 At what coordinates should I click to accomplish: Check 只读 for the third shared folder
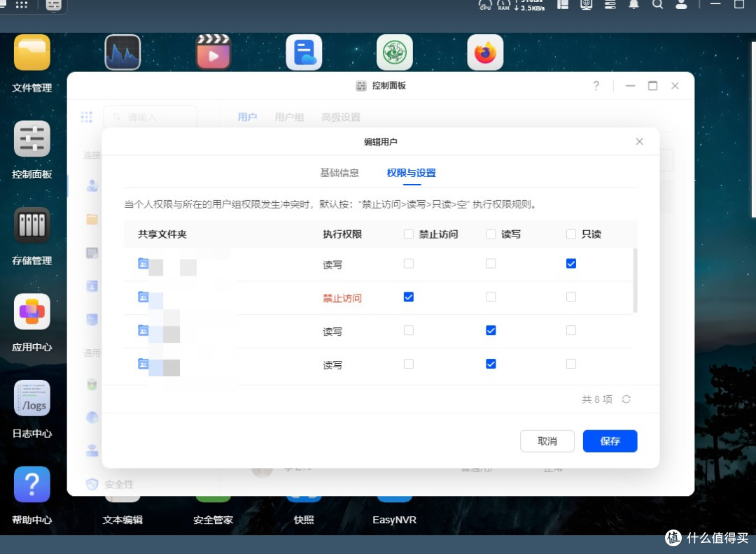tap(571, 330)
